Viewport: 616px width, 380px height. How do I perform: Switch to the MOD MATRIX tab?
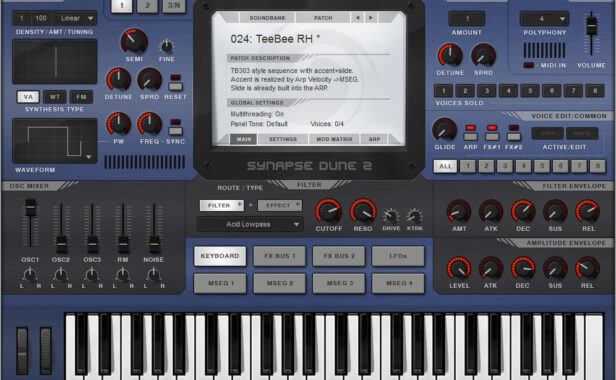[x=334, y=139]
